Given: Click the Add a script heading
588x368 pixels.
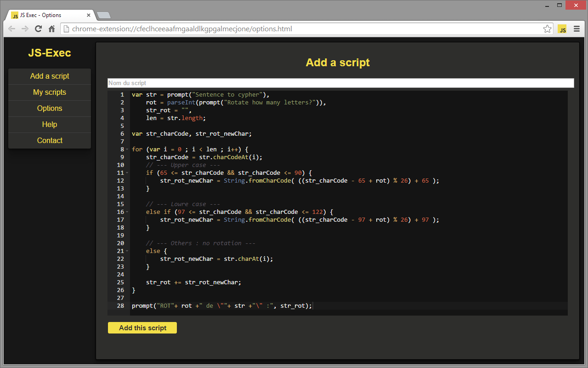Looking at the screenshot, I should pyautogui.click(x=338, y=63).
